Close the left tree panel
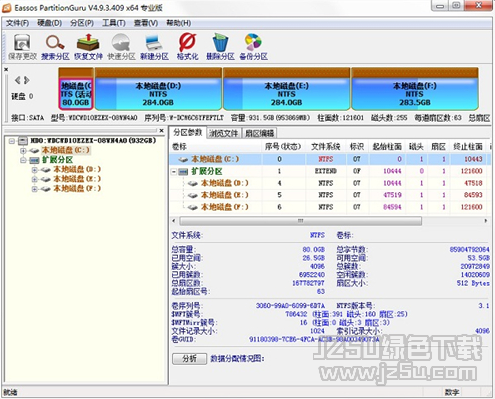The height and width of the screenshot is (399, 495). point(162,131)
